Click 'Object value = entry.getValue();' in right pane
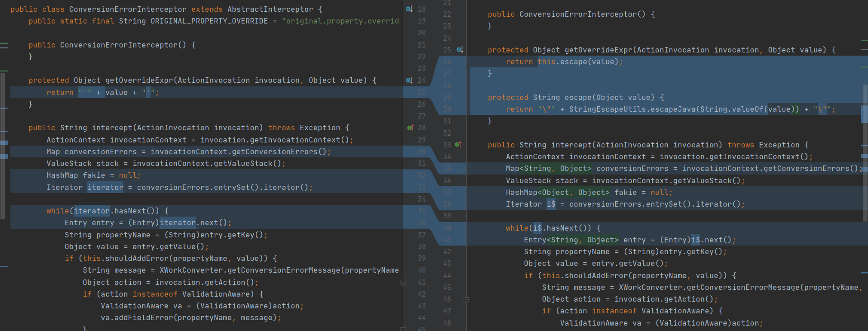Viewport: 868px width, 331px height. click(x=596, y=264)
